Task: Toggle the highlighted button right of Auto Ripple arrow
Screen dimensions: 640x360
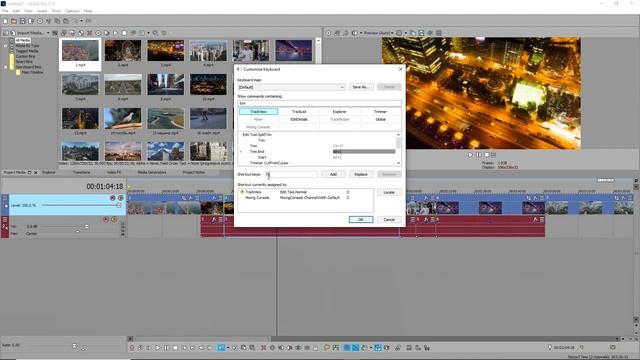Action: (378, 348)
